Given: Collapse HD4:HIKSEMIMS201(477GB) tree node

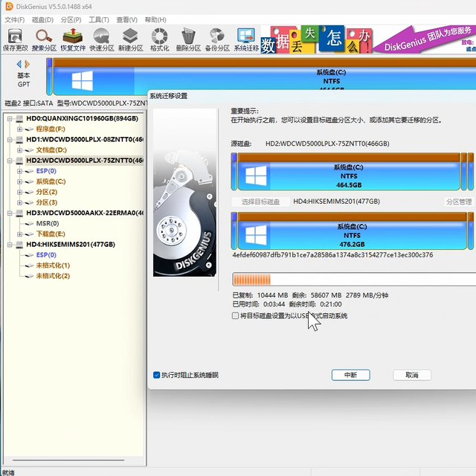Looking at the screenshot, I should click(x=10, y=245).
